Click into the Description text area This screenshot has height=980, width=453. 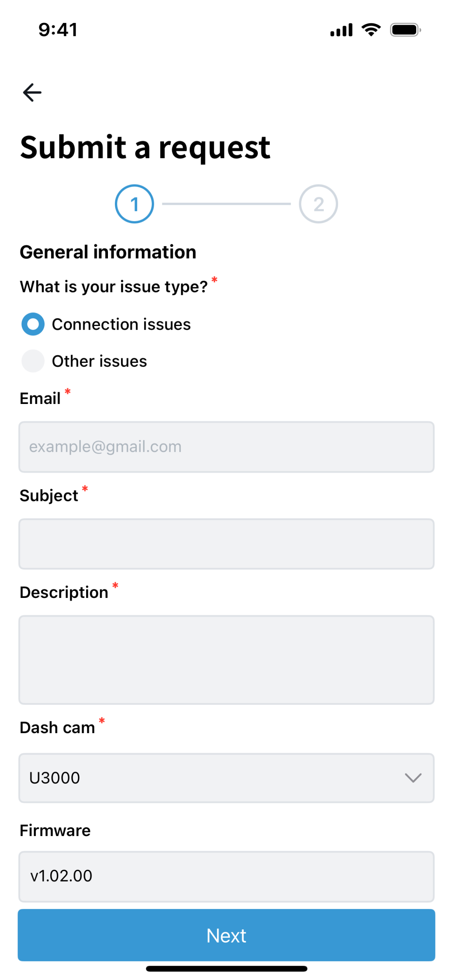[x=226, y=660]
